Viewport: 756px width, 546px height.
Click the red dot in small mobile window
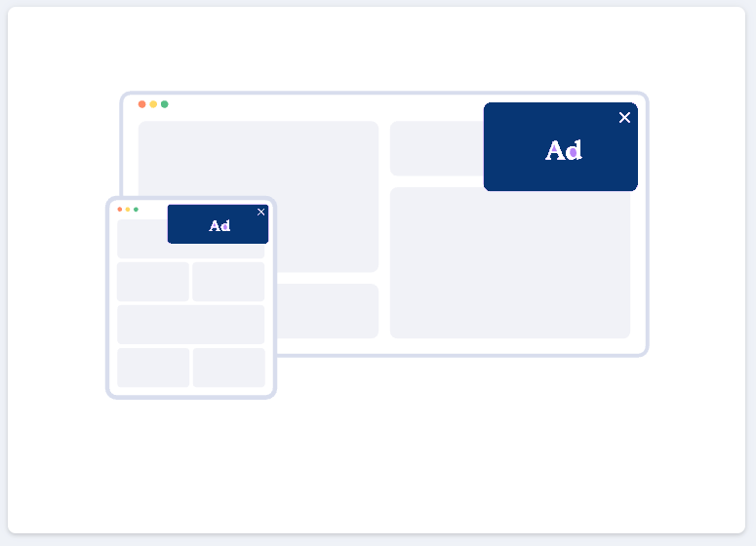[120, 210]
